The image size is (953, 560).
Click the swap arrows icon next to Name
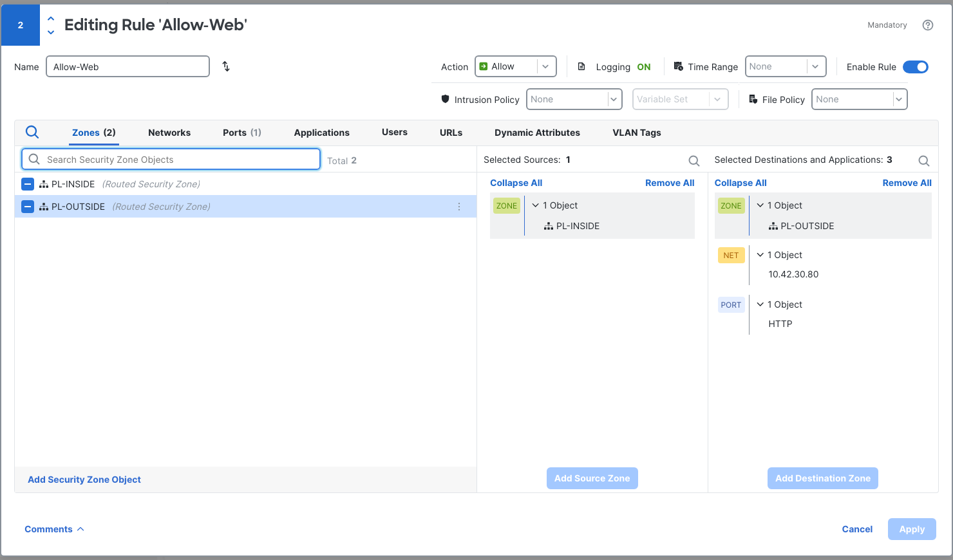(x=226, y=66)
